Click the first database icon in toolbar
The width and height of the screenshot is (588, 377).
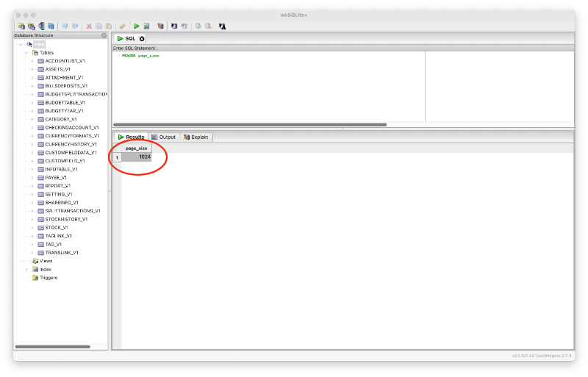pos(21,26)
